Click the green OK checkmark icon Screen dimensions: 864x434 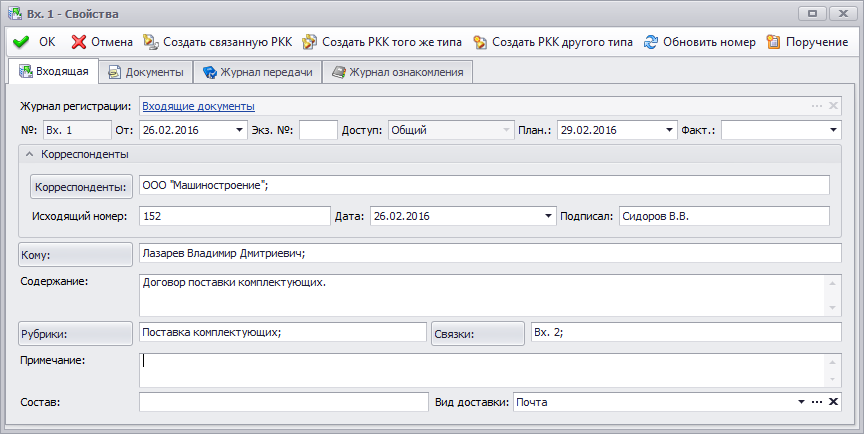tap(20, 42)
